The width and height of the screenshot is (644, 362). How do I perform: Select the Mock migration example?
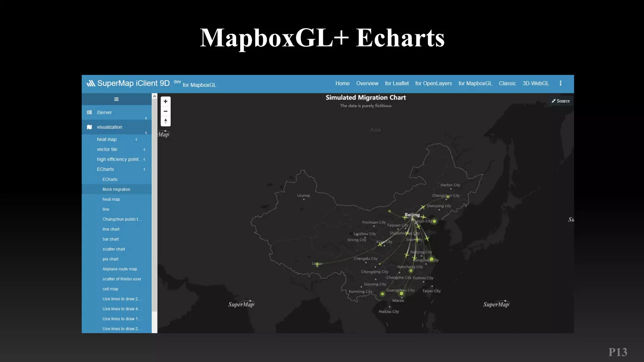[116, 189]
